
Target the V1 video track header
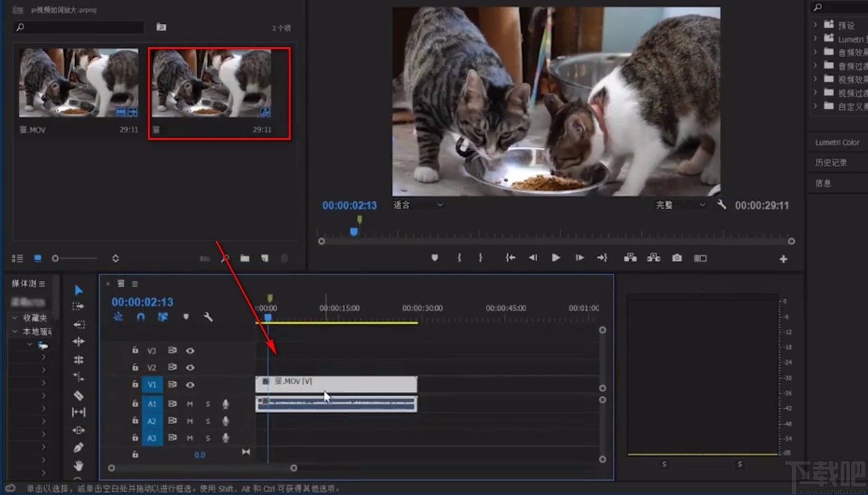tap(152, 385)
